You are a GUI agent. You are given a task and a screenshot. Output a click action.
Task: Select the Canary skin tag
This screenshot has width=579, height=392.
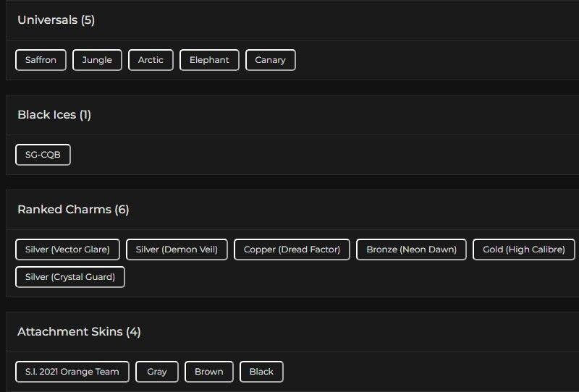point(270,60)
